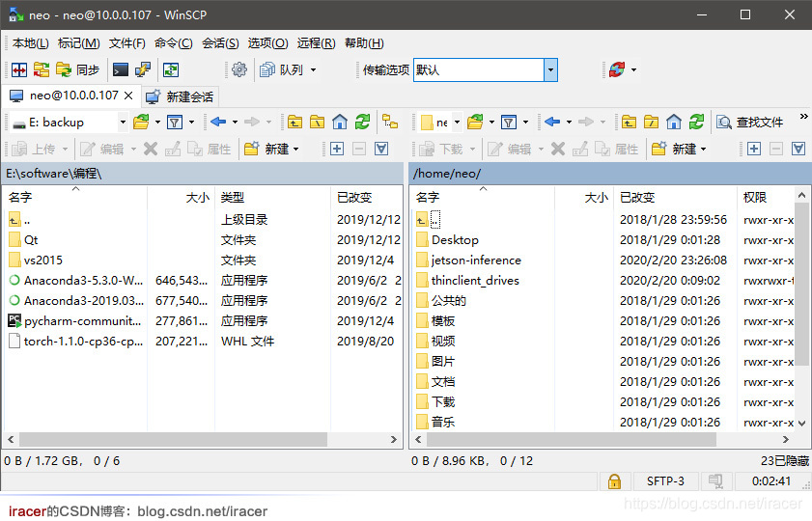Viewport: 812px width, 521px height.
Task: Click the local parent directory icon
Action: pos(294,123)
